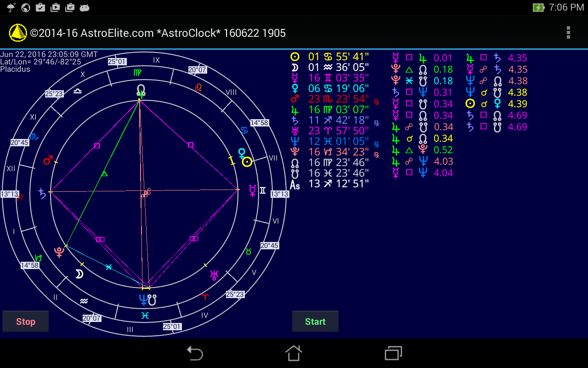Tap the Android home button
The image size is (588, 368).
294,353
